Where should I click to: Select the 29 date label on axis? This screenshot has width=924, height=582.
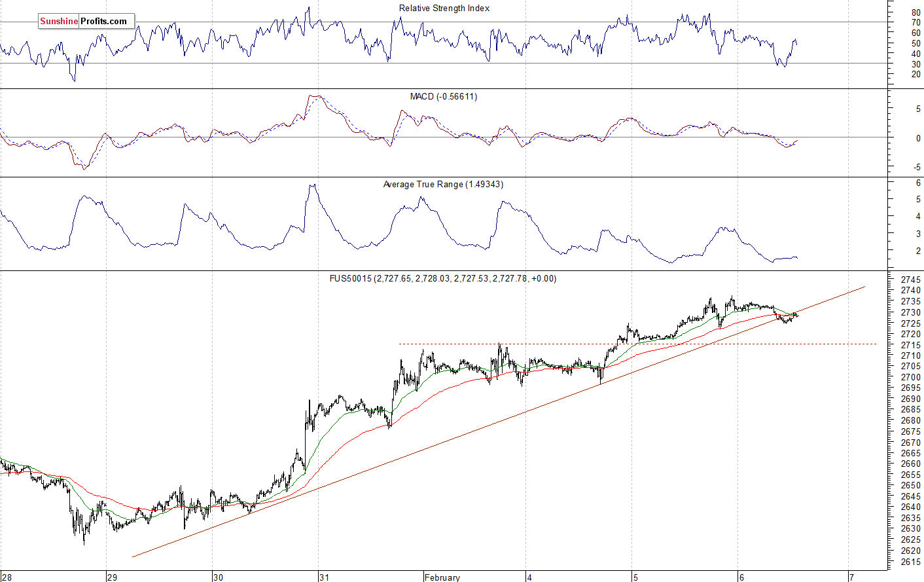[113, 577]
